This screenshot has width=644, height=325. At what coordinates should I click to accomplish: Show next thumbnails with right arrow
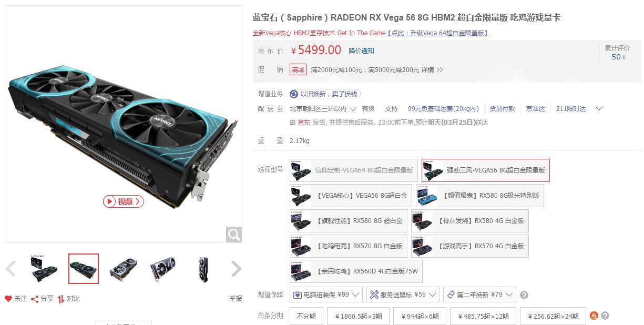(237, 269)
